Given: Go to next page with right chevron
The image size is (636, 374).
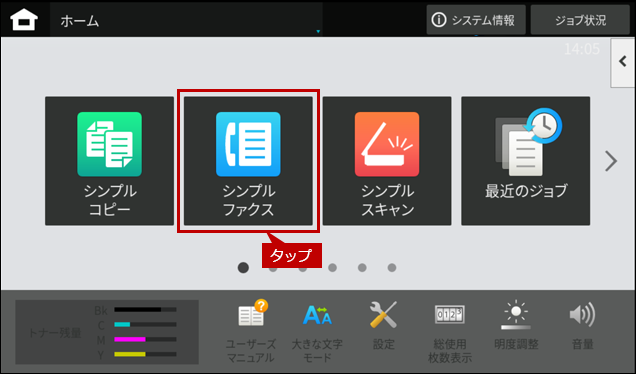Looking at the screenshot, I should (x=611, y=161).
